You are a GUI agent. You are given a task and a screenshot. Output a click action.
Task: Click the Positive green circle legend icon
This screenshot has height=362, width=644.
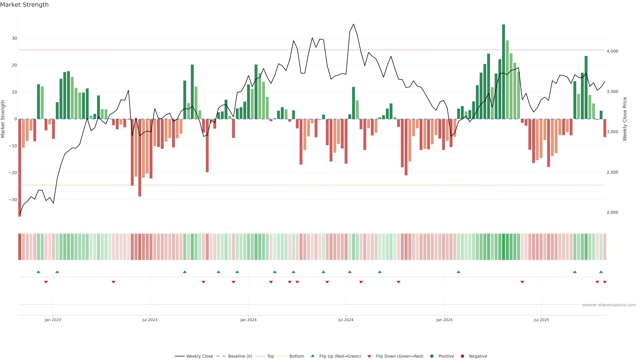(x=432, y=356)
